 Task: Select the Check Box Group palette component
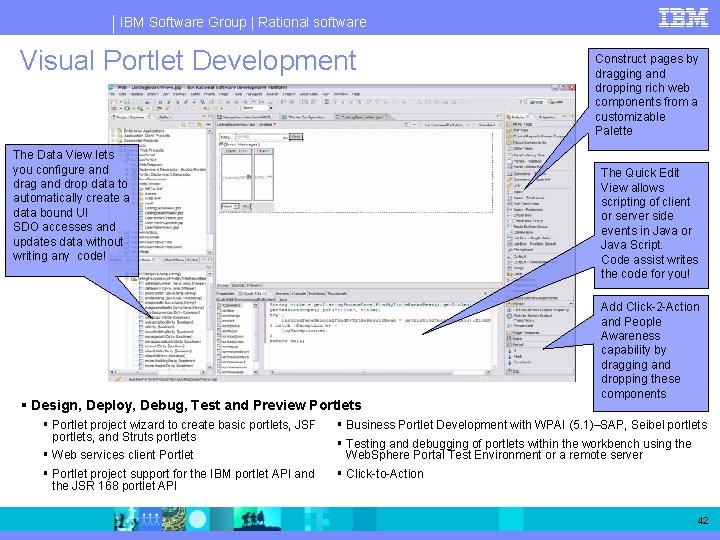pos(525,221)
